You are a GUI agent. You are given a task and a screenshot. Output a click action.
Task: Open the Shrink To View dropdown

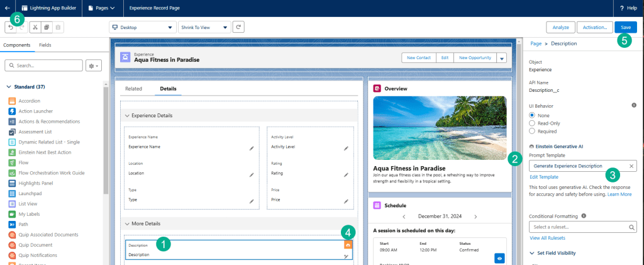click(x=204, y=28)
